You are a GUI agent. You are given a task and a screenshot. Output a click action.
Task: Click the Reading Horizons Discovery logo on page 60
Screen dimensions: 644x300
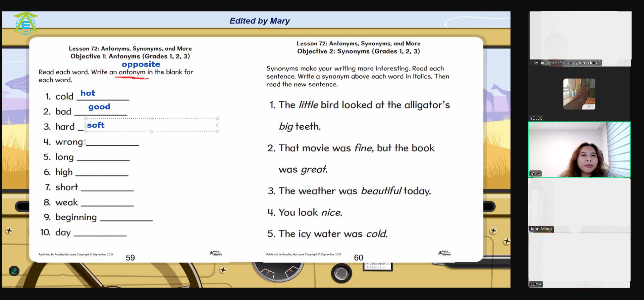point(444,253)
